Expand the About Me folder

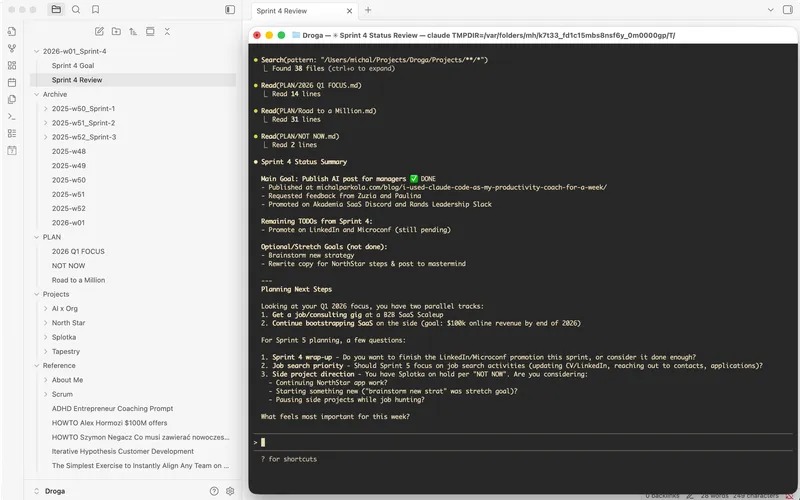[x=45, y=380]
